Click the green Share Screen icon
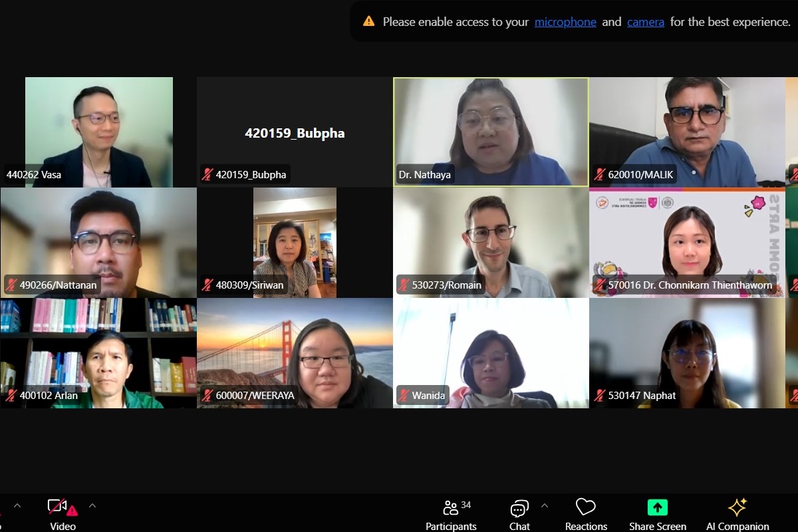The width and height of the screenshot is (798, 532). tap(657, 507)
